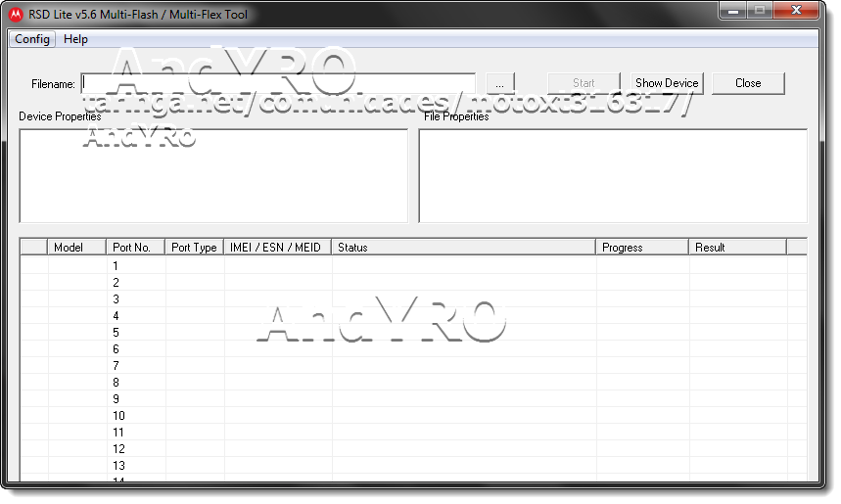The width and height of the screenshot is (841, 504).
Task: Click the Show Device button
Action: tap(667, 83)
